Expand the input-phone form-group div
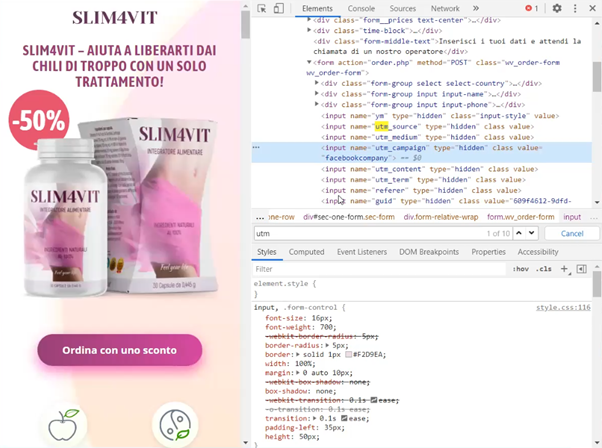Viewport: 602px width, 448px height. click(317, 104)
